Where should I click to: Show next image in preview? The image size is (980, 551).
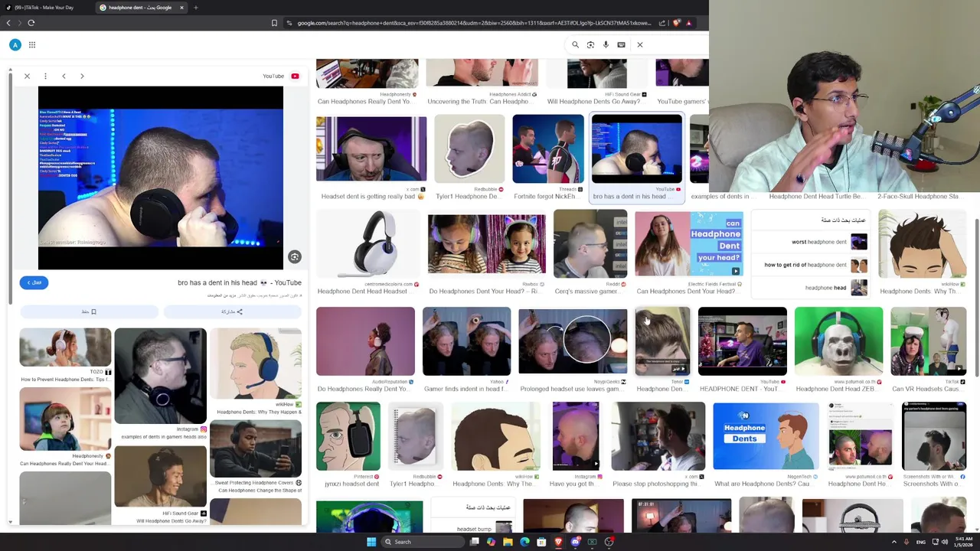82,76
